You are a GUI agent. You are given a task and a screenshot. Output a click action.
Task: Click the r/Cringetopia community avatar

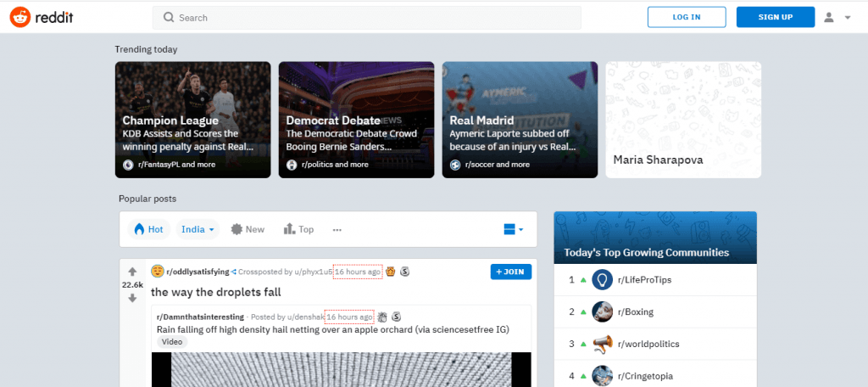[x=602, y=376]
